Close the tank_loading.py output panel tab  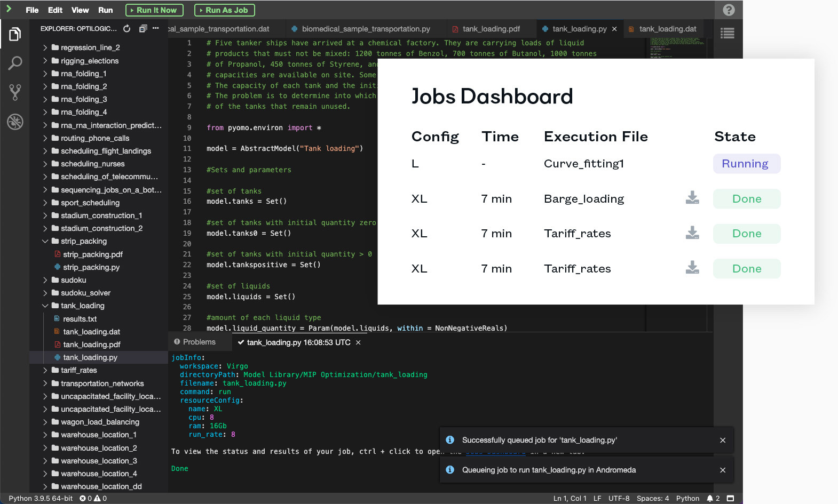pyautogui.click(x=358, y=342)
